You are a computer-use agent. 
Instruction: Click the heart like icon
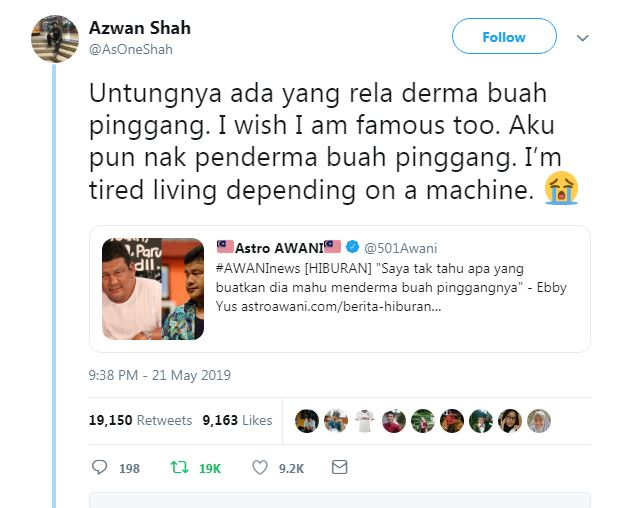(260, 467)
